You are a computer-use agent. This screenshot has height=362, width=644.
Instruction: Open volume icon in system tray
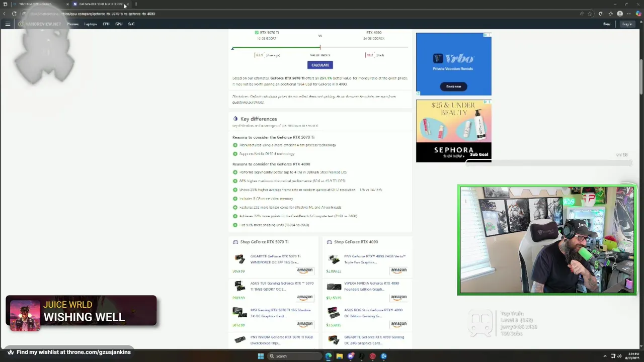click(x=619, y=356)
